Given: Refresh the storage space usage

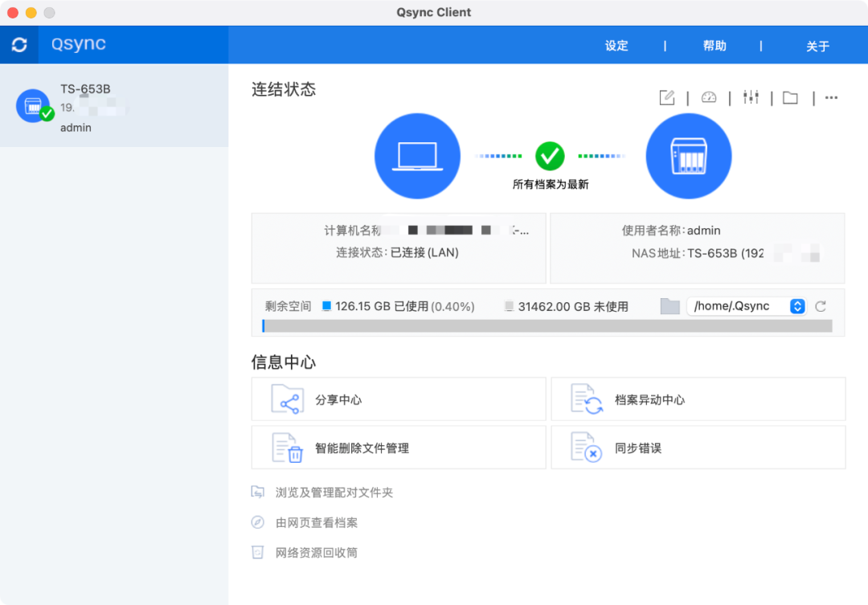Looking at the screenshot, I should (821, 306).
